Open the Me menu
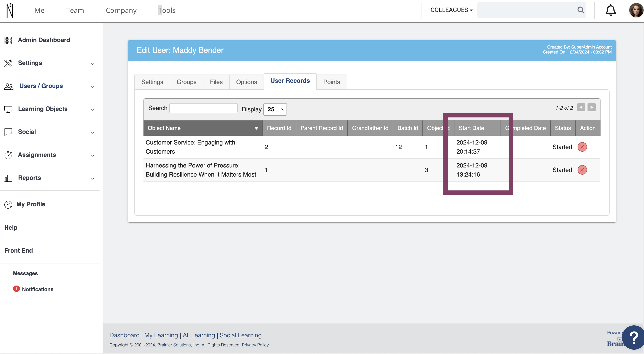Screen dimensions: 644x354 tap(39, 10)
